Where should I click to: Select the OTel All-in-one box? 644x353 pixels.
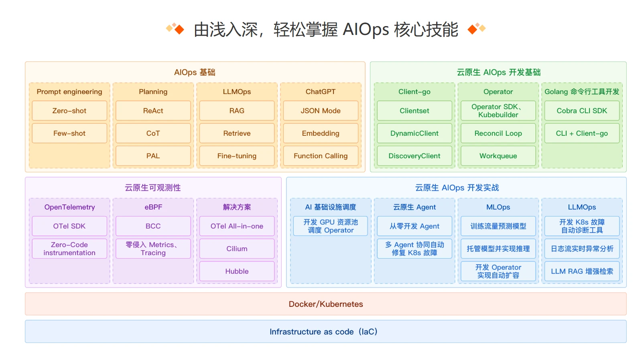pyautogui.click(x=237, y=226)
